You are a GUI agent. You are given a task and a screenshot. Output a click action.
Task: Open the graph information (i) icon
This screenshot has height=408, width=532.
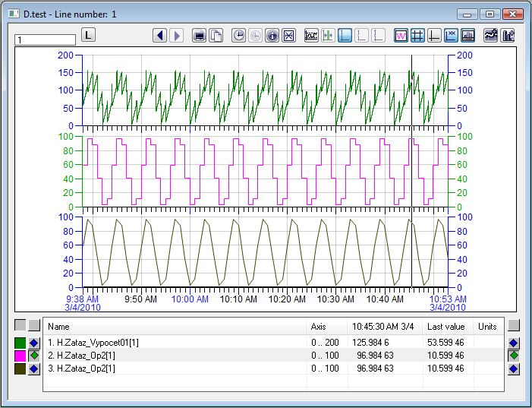272,36
